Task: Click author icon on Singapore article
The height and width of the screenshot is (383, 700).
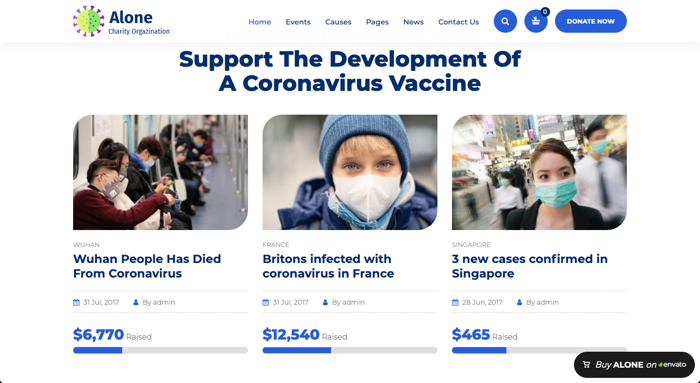Action: coord(519,302)
